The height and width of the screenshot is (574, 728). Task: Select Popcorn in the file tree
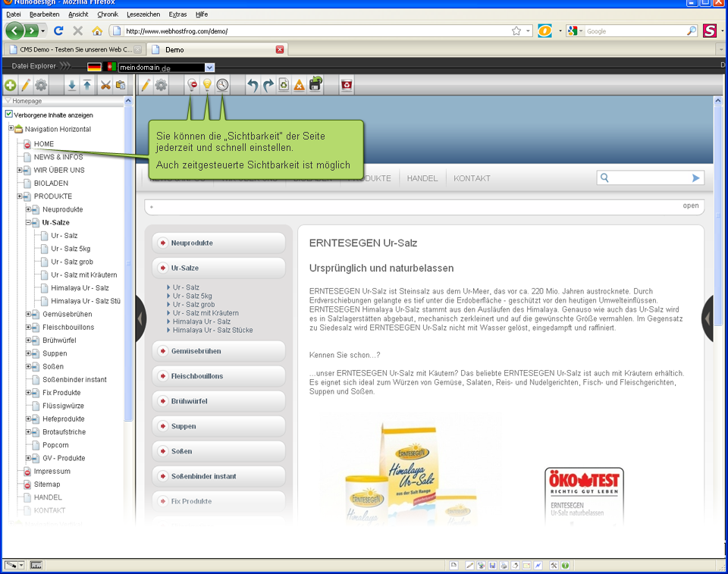click(55, 445)
